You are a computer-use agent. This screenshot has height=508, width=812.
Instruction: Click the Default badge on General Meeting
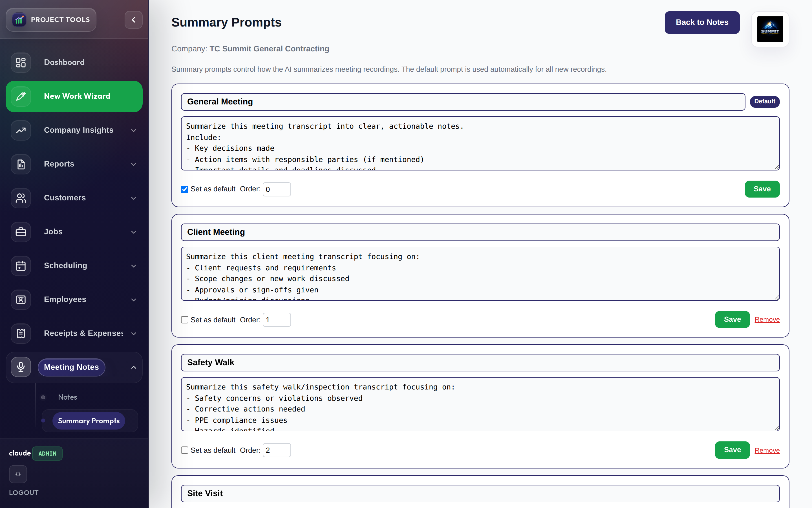[765, 102]
